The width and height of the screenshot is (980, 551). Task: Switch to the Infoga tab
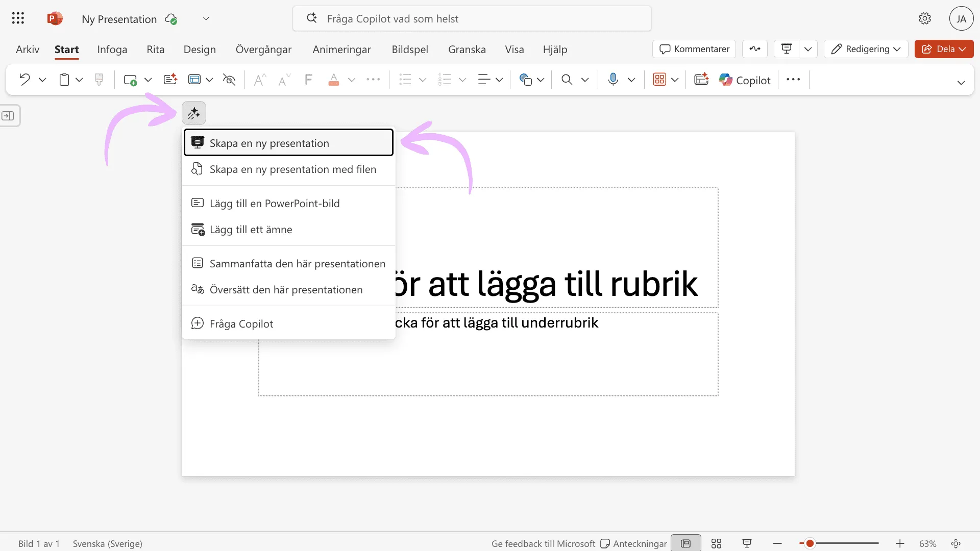point(112,49)
